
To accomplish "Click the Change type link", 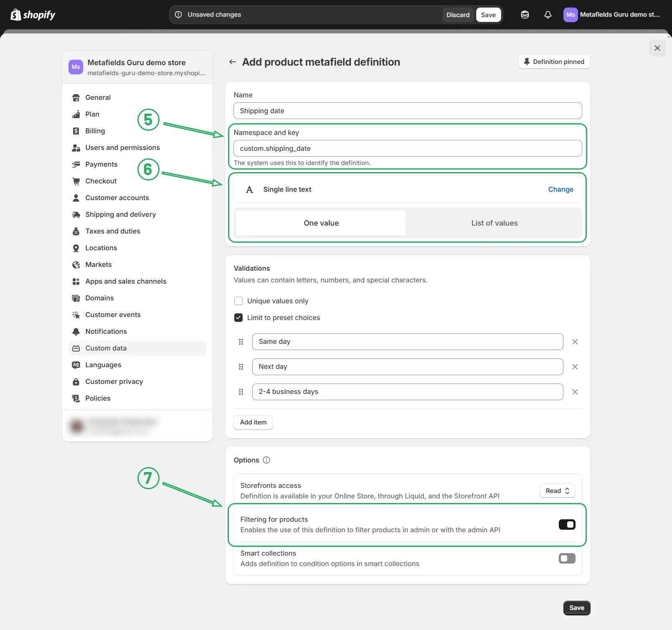I will (x=560, y=189).
